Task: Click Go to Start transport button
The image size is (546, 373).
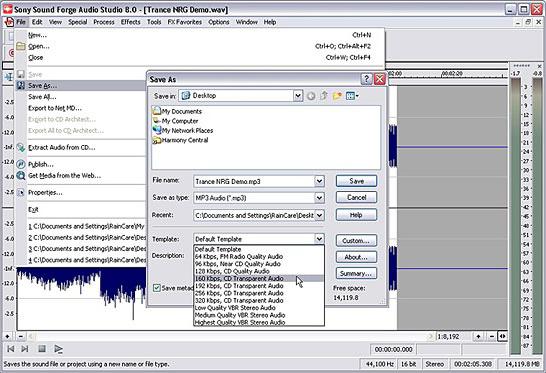Action: (x=11, y=349)
